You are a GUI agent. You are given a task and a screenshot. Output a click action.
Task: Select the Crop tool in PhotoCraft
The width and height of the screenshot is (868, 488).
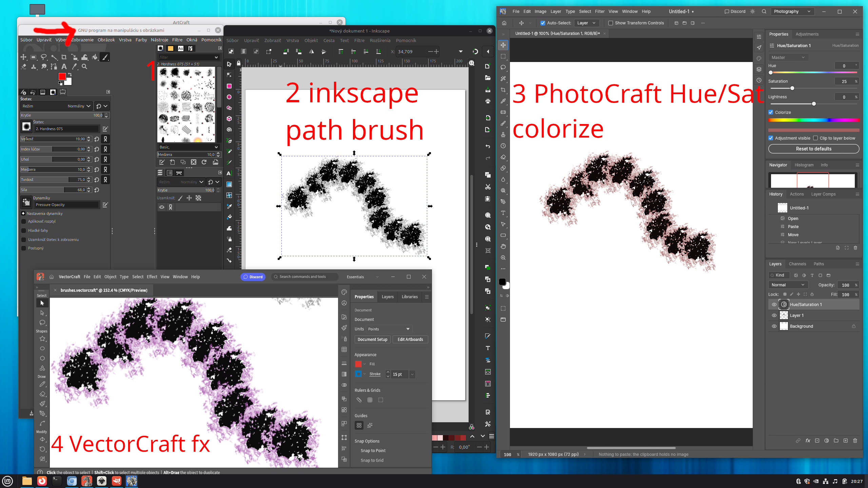[503, 90]
